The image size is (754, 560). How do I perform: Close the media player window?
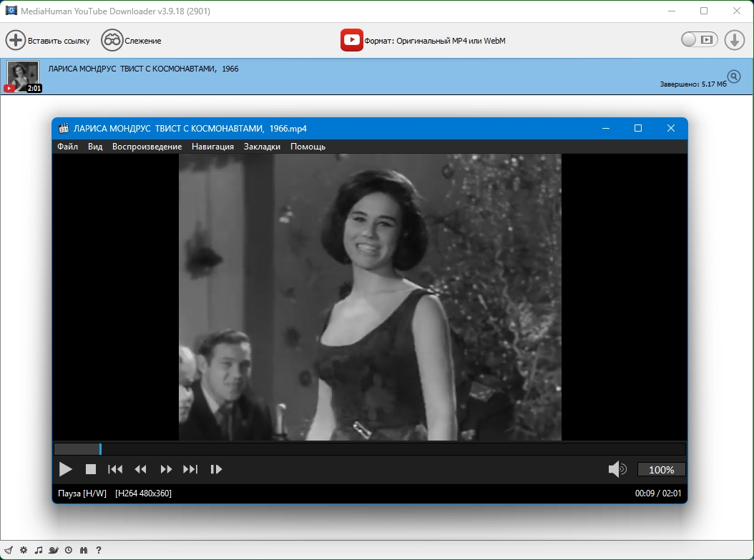pos(671,128)
